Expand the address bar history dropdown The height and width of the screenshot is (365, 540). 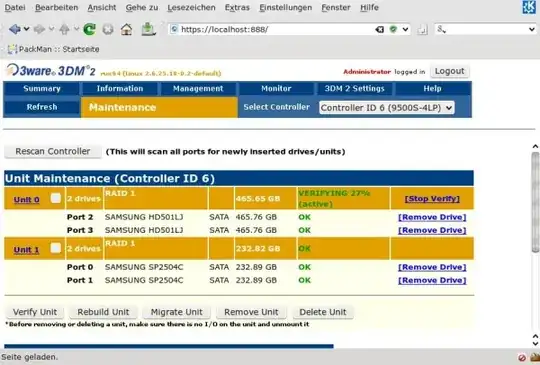coord(406,30)
